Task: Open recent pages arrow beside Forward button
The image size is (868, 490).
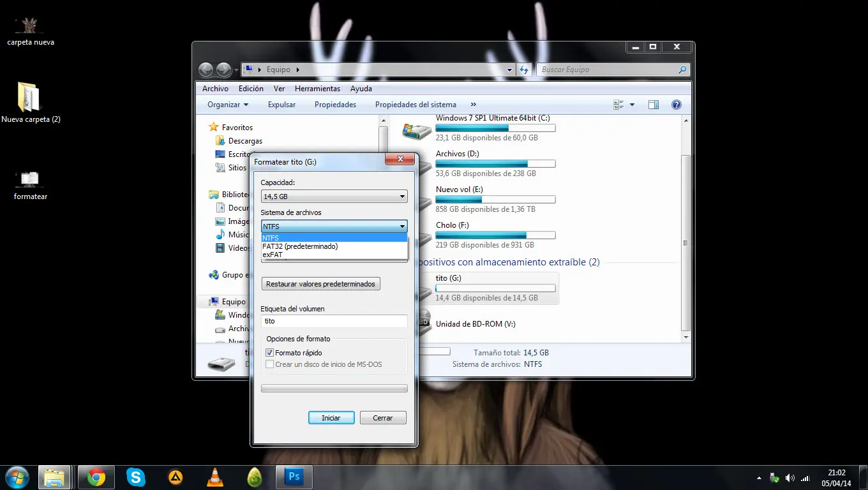Action: pos(236,70)
